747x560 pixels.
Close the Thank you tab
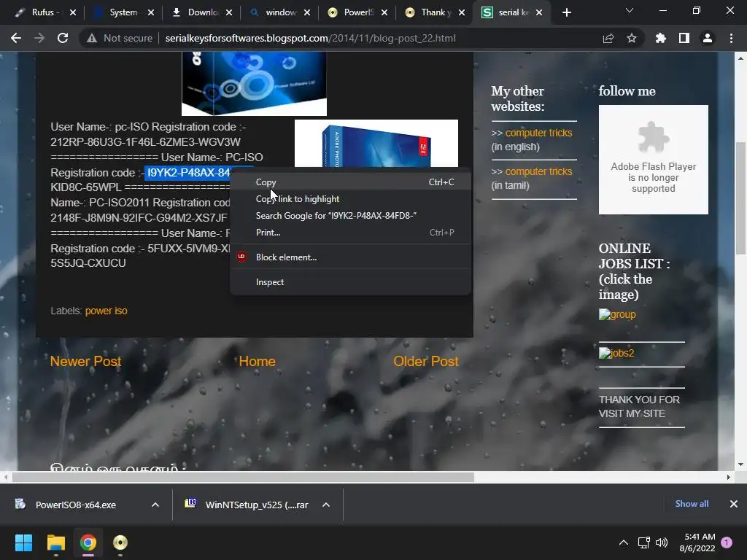click(x=462, y=13)
